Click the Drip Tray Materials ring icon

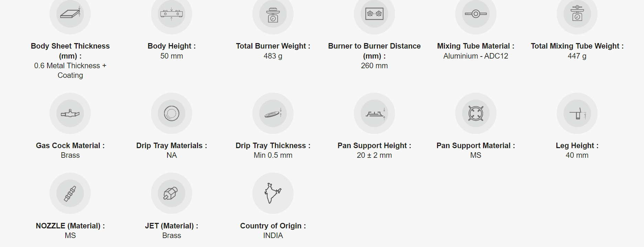(x=172, y=113)
